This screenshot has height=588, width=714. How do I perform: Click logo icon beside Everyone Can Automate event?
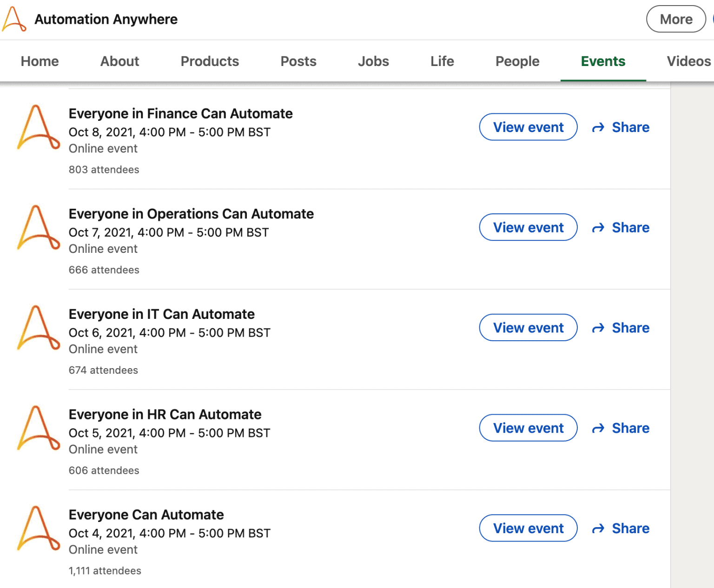(38, 529)
